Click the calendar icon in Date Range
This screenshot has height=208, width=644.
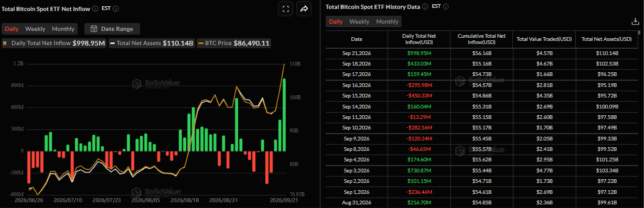[94, 29]
